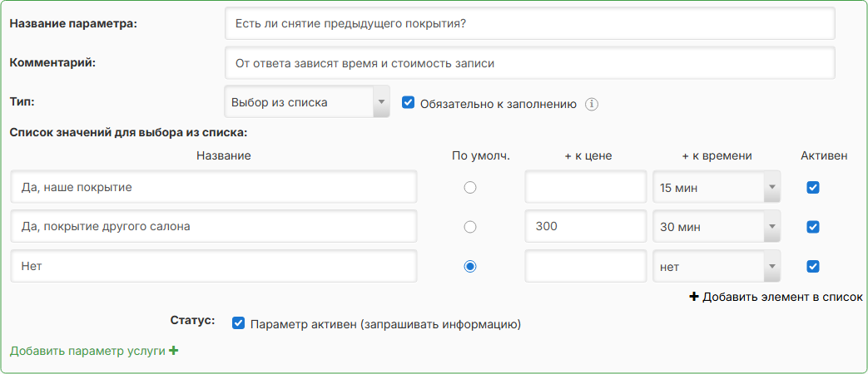Click the empty price field for 'Нет' row
The height and width of the screenshot is (374, 868).
coord(586,266)
